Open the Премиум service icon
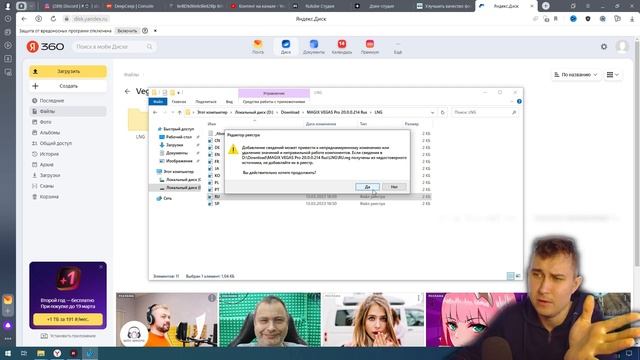The image size is (640, 360). pos(370,47)
